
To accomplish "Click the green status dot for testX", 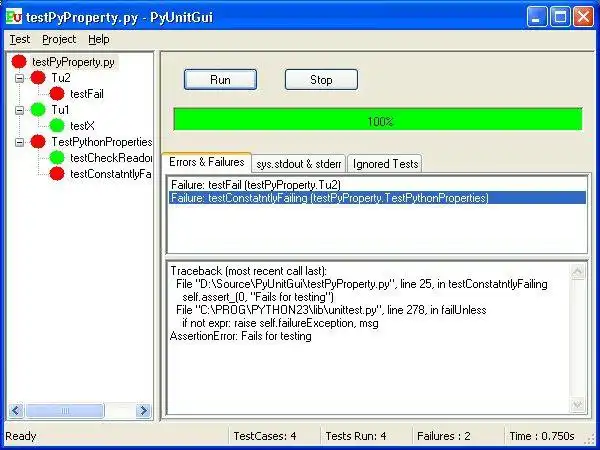I will tap(57, 126).
